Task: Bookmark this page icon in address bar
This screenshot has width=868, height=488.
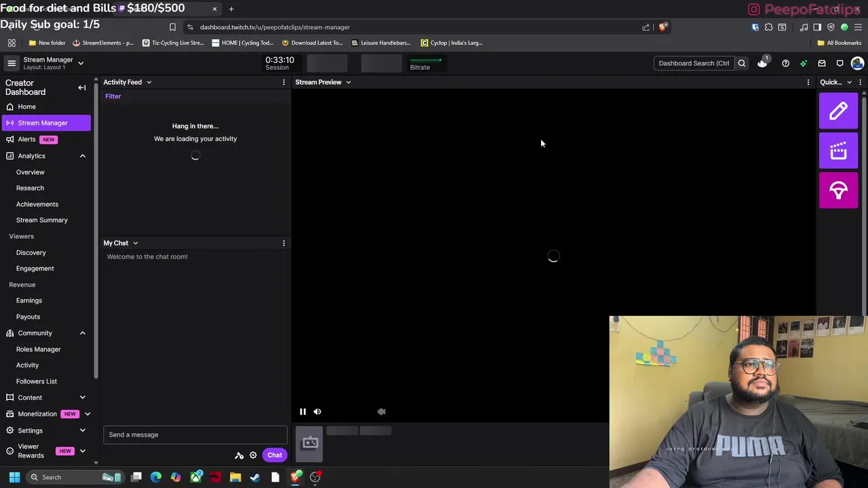Action: point(172,27)
